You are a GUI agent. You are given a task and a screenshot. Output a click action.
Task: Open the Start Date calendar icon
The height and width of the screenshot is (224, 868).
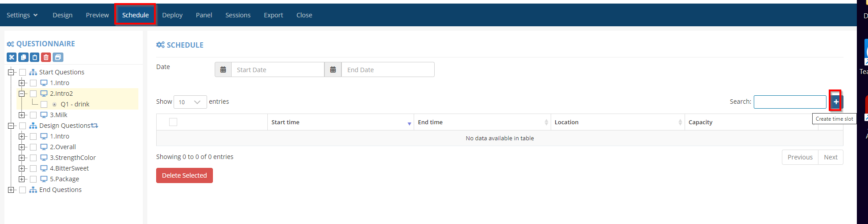pos(223,70)
